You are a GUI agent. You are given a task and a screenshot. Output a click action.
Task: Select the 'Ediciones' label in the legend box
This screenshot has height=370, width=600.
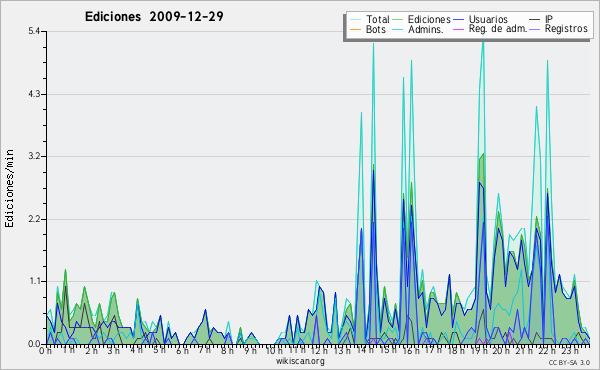pyautogui.click(x=429, y=19)
